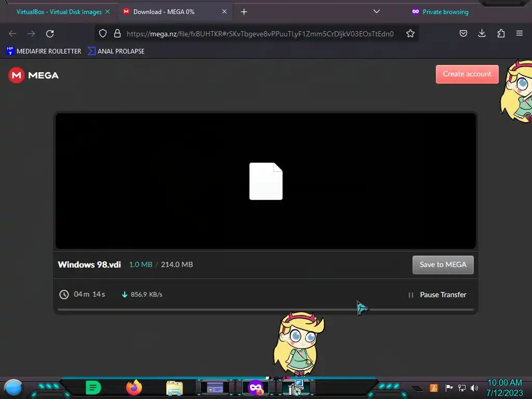Bookmark this page with the star
The image size is (532, 399).
pyautogui.click(x=410, y=33)
